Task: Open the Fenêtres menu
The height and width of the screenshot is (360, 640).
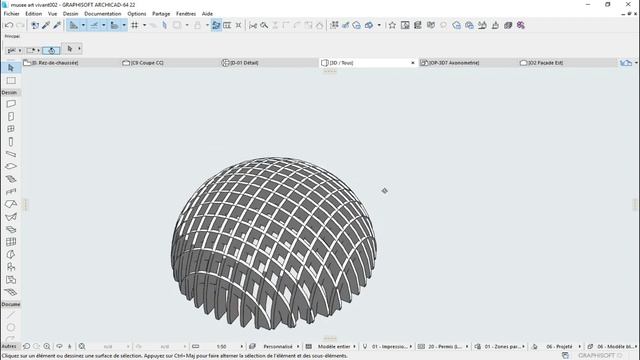Action: (x=186, y=13)
